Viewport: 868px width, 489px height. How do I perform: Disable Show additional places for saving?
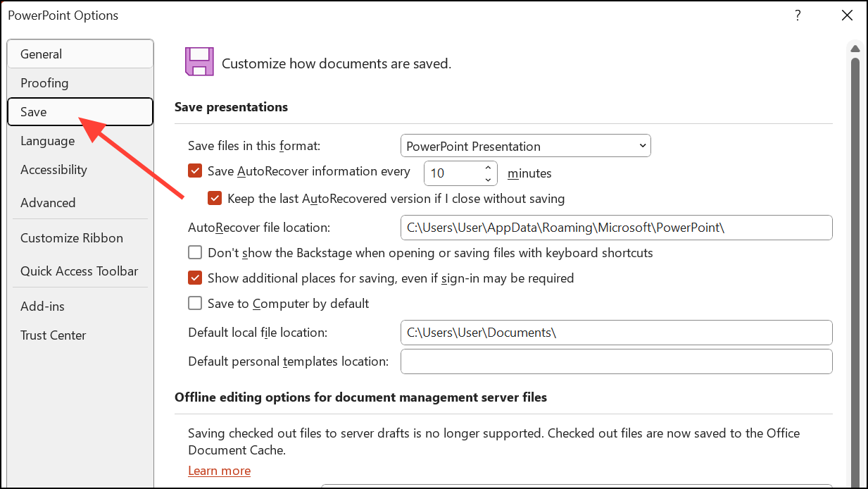click(x=195, y=278)
